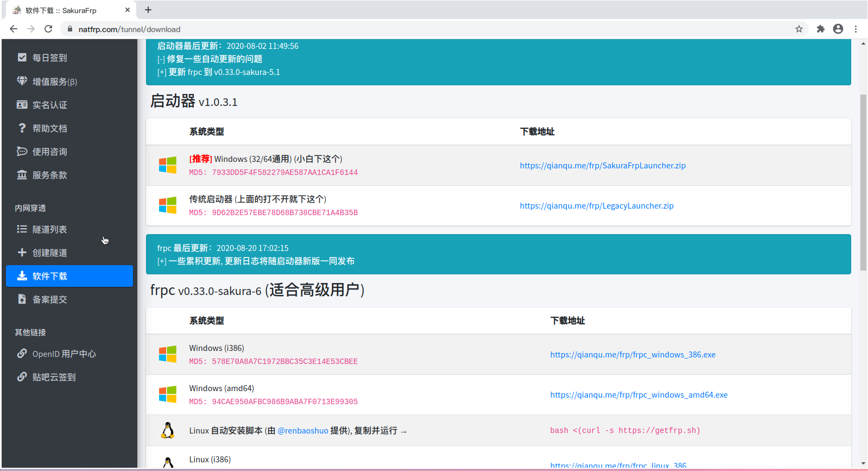Click the 修复一些自动更新的问题 changelog line

pos(210,59)
